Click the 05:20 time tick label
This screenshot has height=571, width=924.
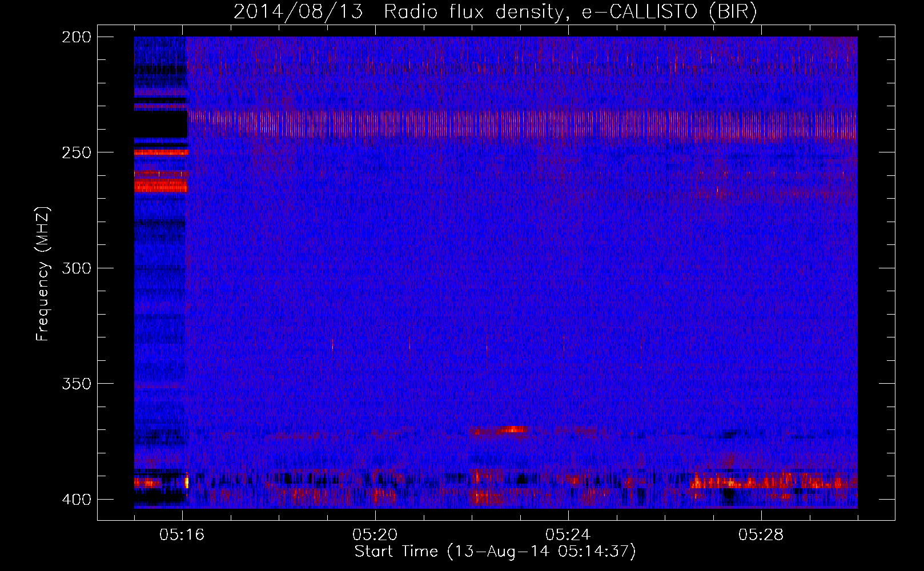[375, 535]
